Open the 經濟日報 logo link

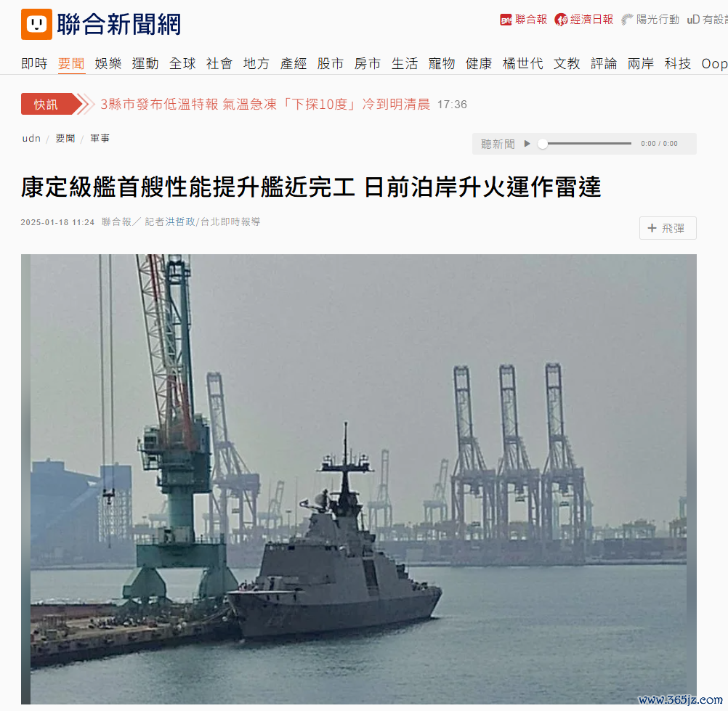[x=583, y=20]
